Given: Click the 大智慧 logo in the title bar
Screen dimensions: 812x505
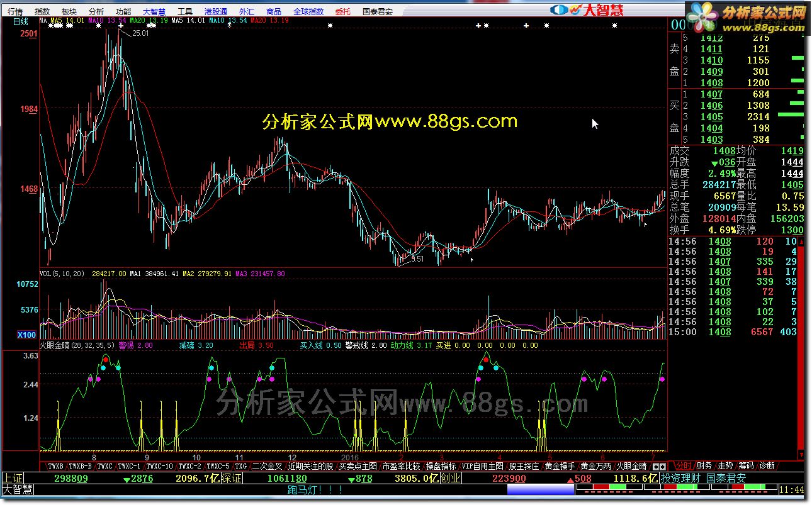Looking at the screenshot, I should pos(586,9).
